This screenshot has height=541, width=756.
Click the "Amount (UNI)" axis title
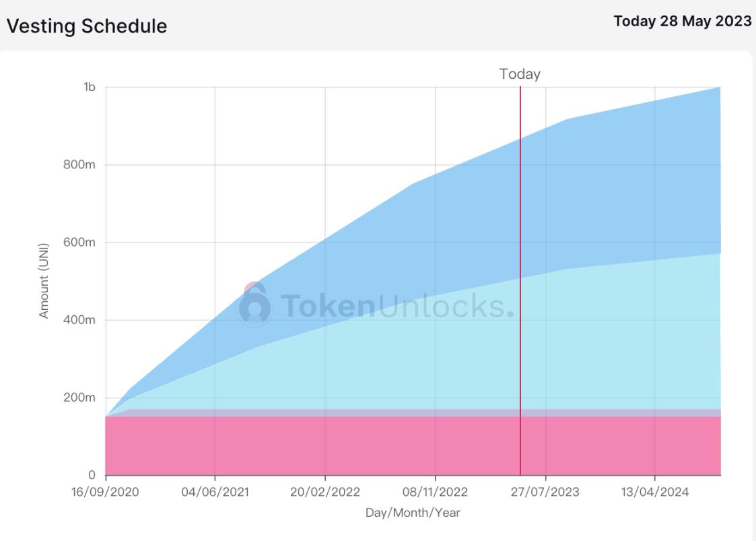pyautogui.click(x=44, y=281)
